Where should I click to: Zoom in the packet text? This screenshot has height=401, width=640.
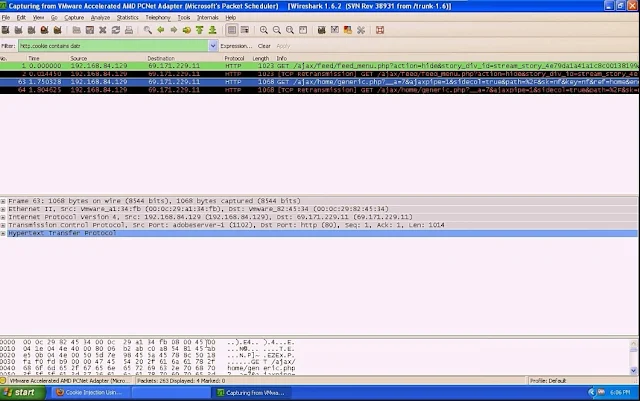coord(264,30)
